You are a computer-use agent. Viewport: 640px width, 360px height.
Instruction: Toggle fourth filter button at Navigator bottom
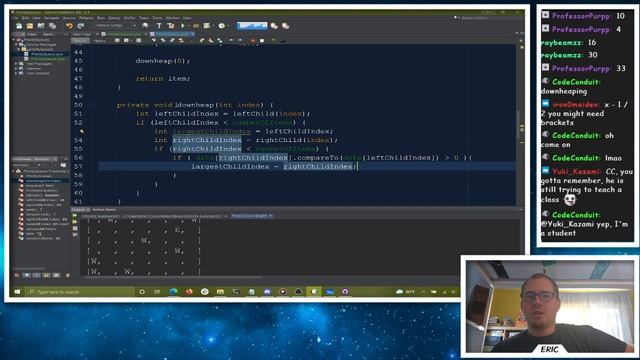[46, 276]
